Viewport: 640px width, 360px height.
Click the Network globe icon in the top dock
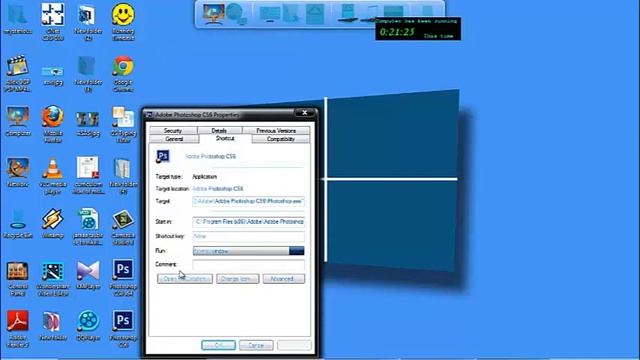point(237,14)
